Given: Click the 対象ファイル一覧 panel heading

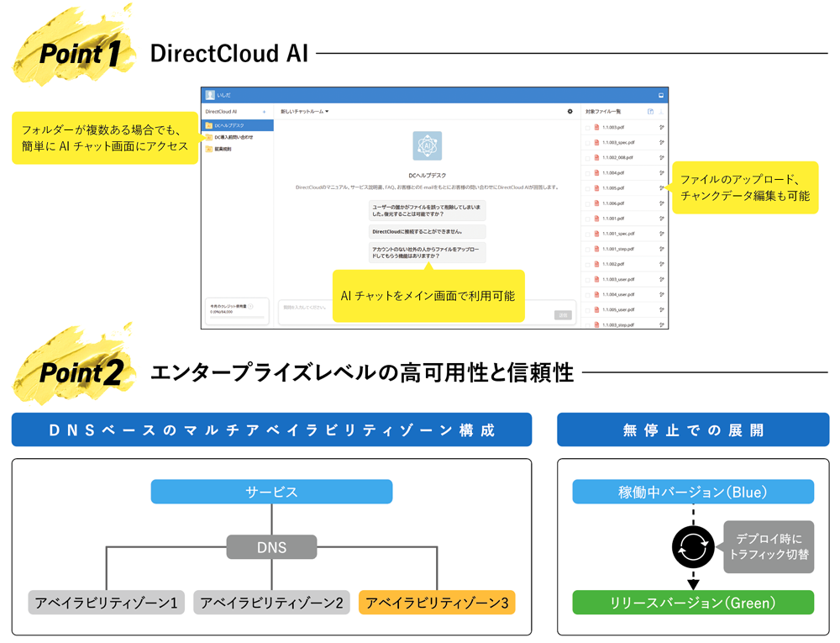Looking at the screenshot, I should tap(602, 112).
